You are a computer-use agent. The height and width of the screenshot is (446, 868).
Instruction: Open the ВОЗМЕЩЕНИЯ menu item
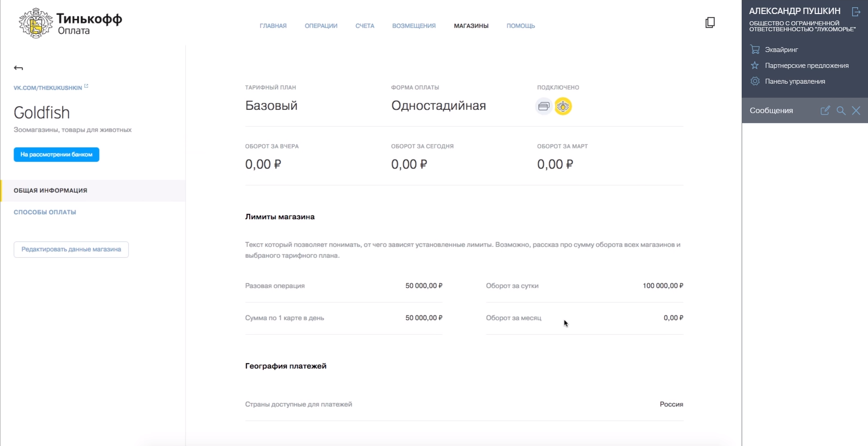coord(414,26)
